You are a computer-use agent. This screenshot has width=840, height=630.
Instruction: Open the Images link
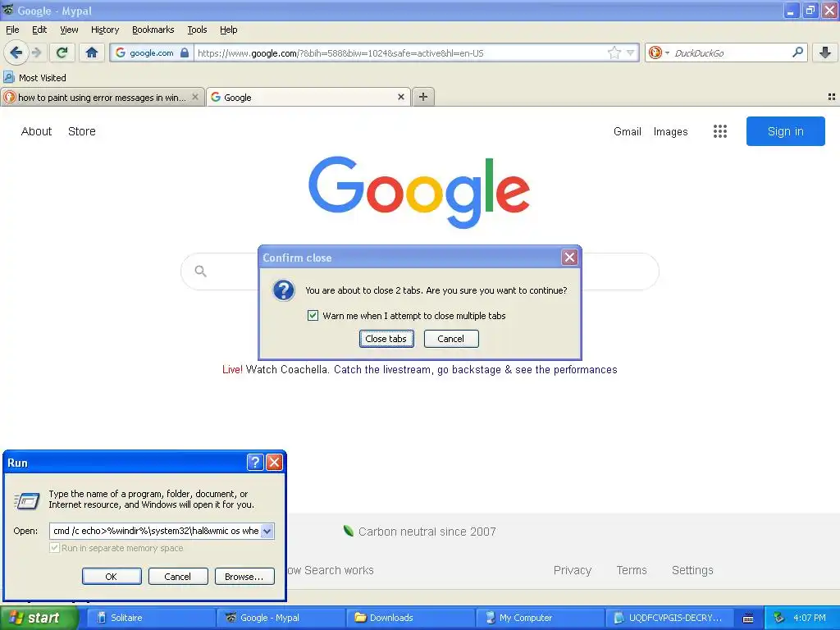tap(670, 131)
